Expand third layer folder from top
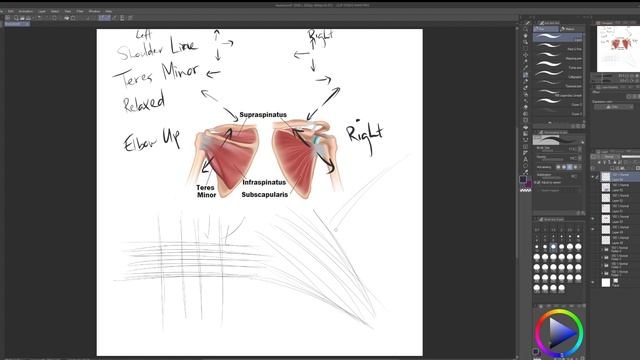 click(x=602, y=265)
